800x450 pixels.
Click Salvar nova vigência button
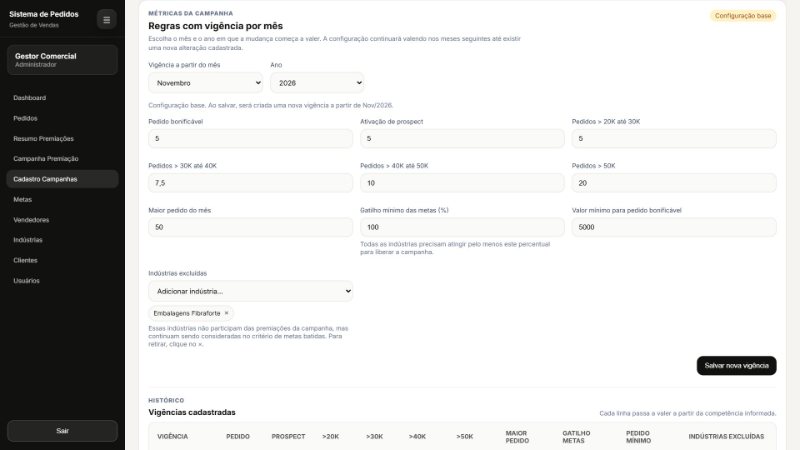[736, 366]
